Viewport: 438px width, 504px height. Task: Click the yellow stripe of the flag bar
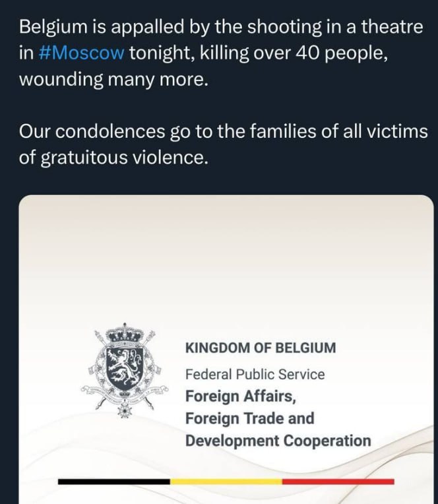[x=226, y=482]
